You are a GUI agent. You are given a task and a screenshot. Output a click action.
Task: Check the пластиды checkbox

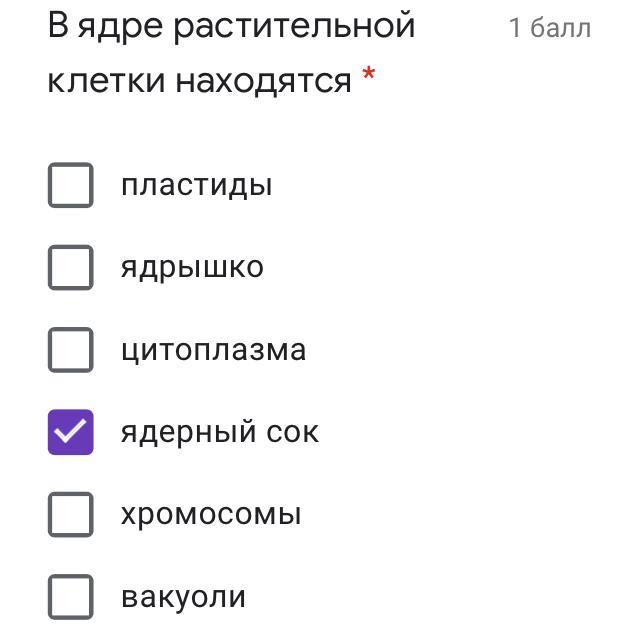tap(71, 186)
